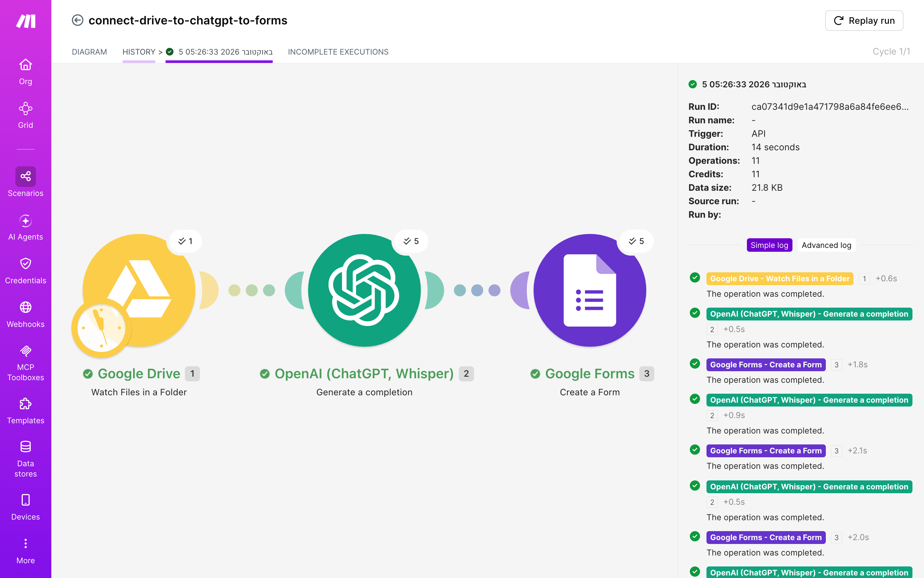Open Google Drive operations bubble showing 1
The image size is (924, 578).
[x=185, y=241]
